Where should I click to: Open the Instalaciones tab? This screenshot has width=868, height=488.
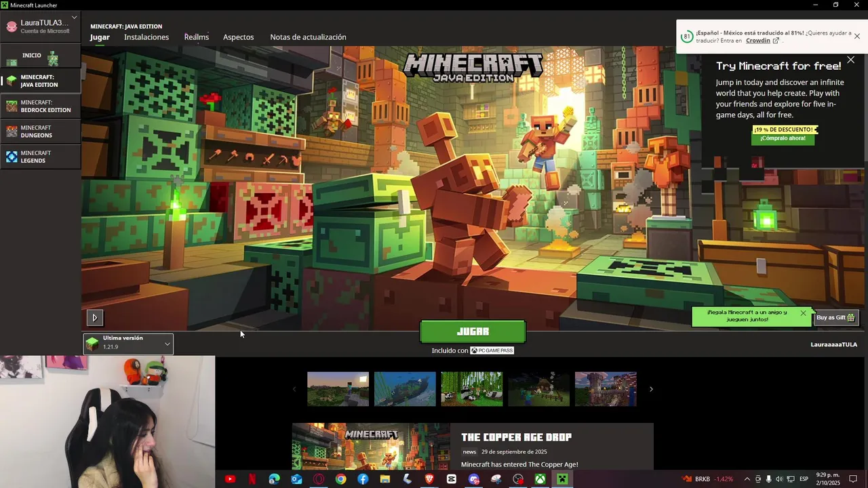[x=146, y=37]
